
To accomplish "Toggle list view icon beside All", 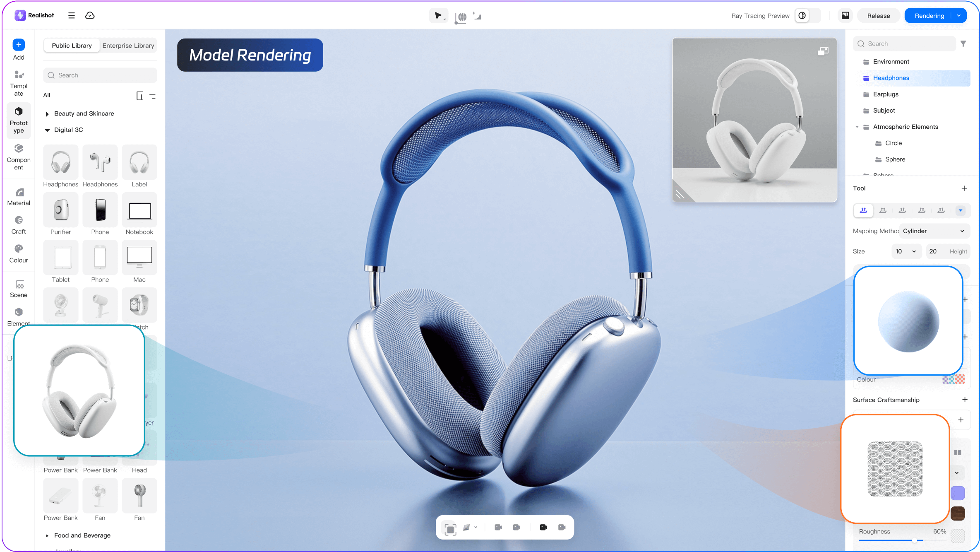I will click(153, 96).
